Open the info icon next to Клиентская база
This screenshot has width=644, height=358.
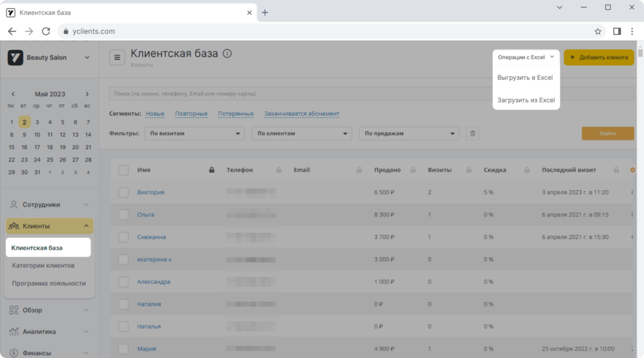coord(227,53)
